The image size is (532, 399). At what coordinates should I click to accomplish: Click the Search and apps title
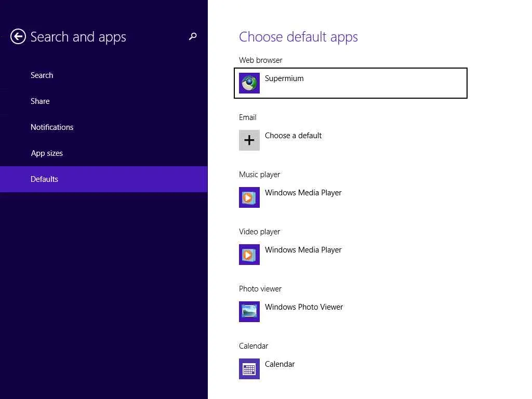point(78,37)
